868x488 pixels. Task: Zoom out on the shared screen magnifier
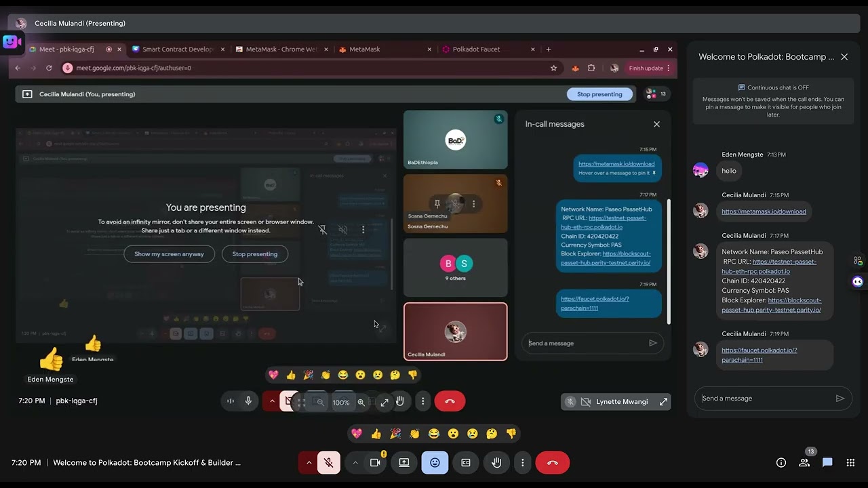[x=321, y=402]
